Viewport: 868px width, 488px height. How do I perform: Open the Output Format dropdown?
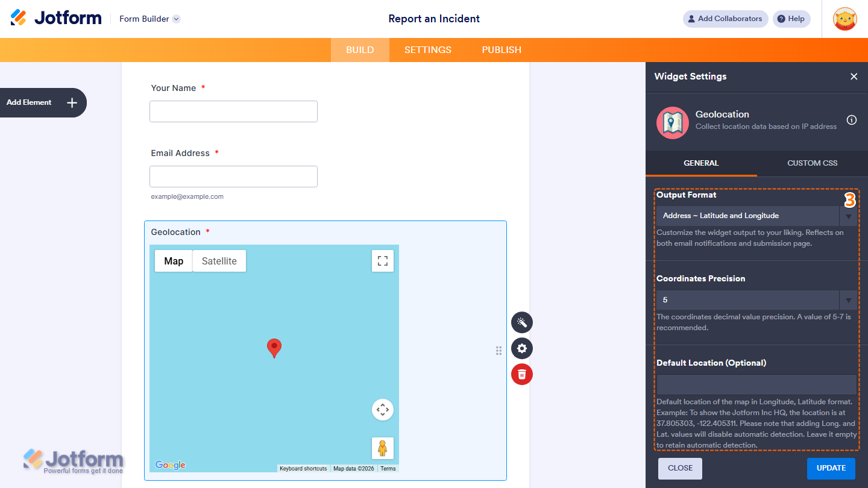[x=756, y=216]
